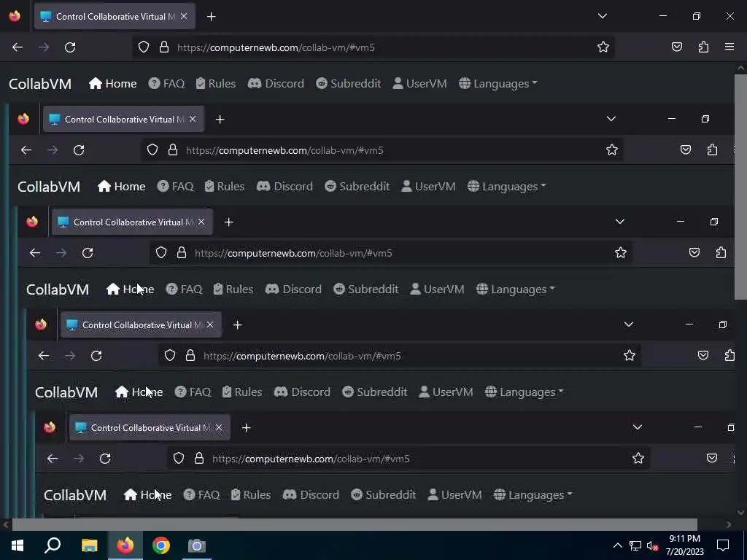Open the Languages dropdown in the first nested VM page

tap(506, 187)
